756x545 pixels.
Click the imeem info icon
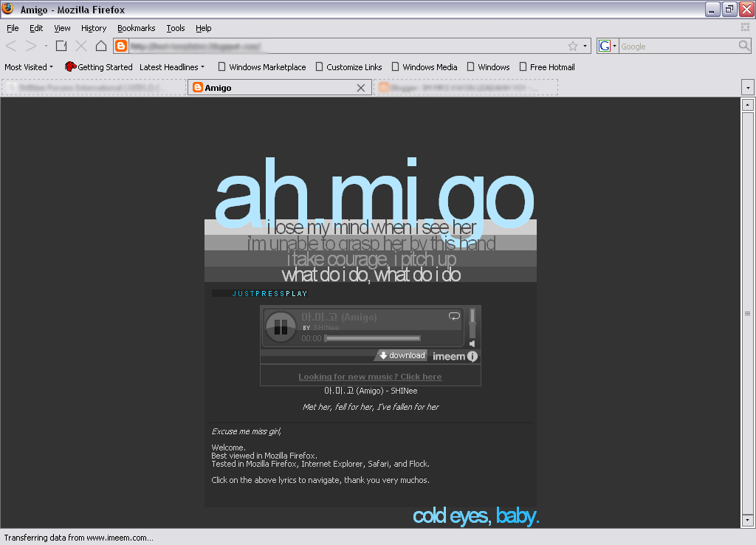tap(472, 357)
